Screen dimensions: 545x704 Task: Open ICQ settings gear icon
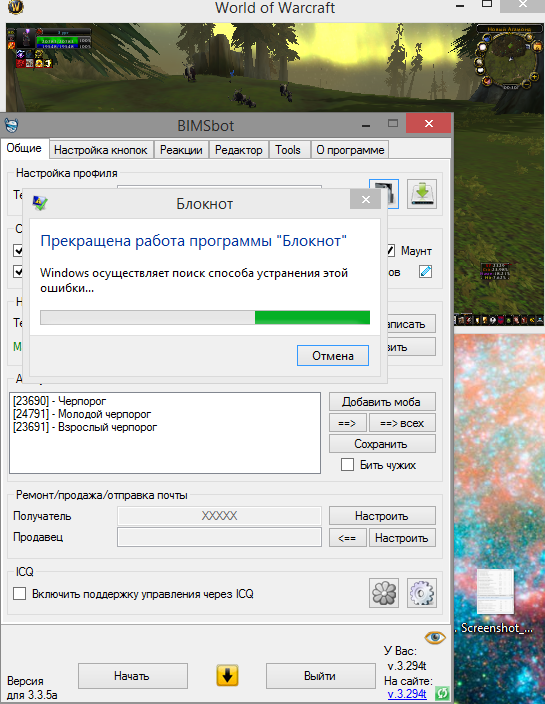422,593
